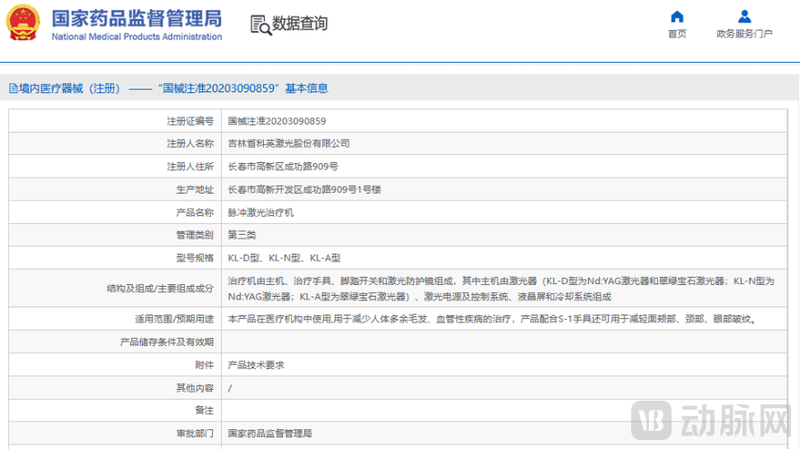
Task: Click the 国家药品监督管理局 site title
Action: click(136, 19)
